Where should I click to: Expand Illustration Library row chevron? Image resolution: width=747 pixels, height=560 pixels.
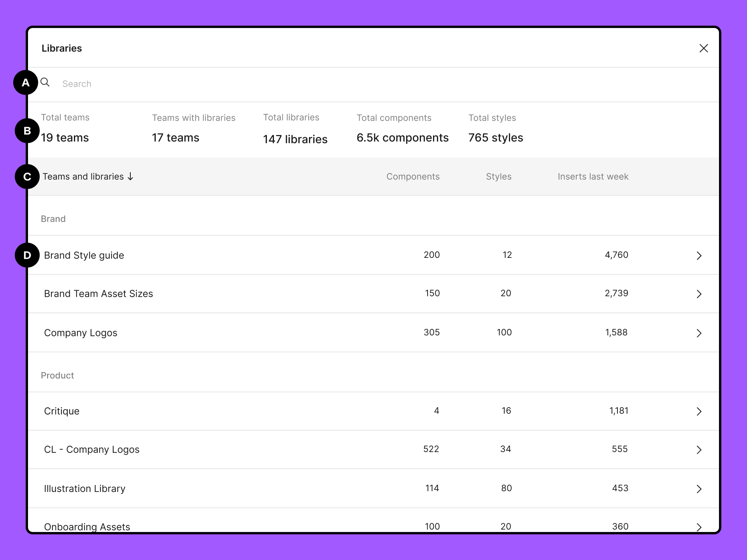699,489
